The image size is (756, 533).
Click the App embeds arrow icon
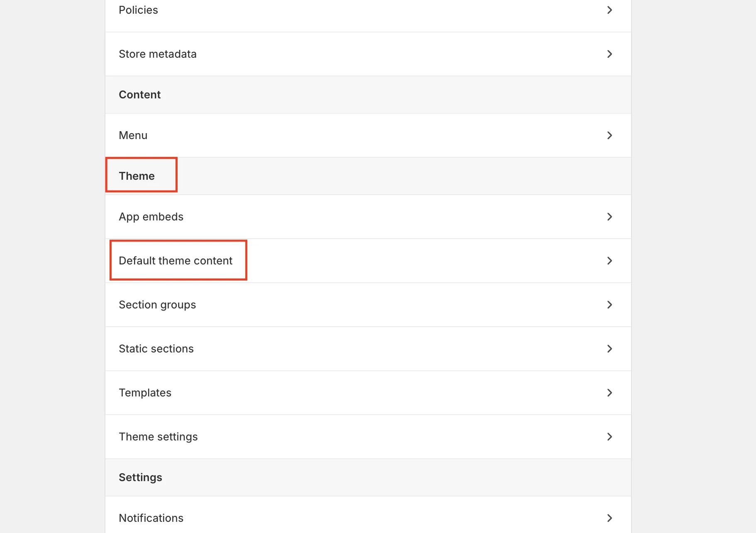(610, 216)
